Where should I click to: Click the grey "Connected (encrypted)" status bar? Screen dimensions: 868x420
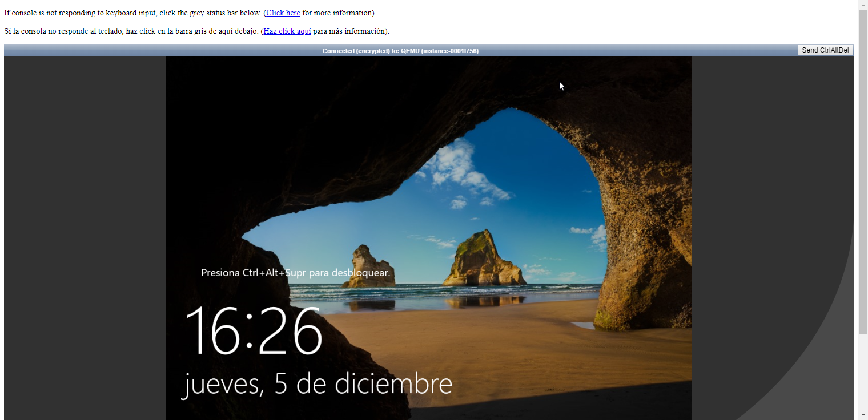400,51
